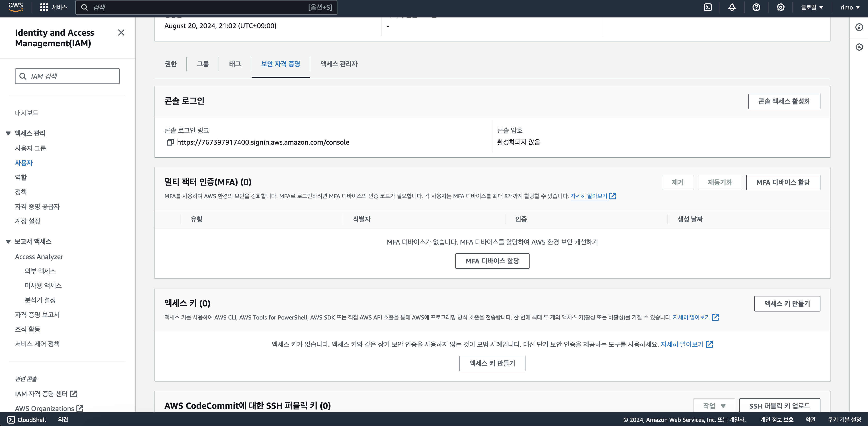This screenshot has width=868, height=426.
Task: Open the settings gear icon
Action: (780, 8)
